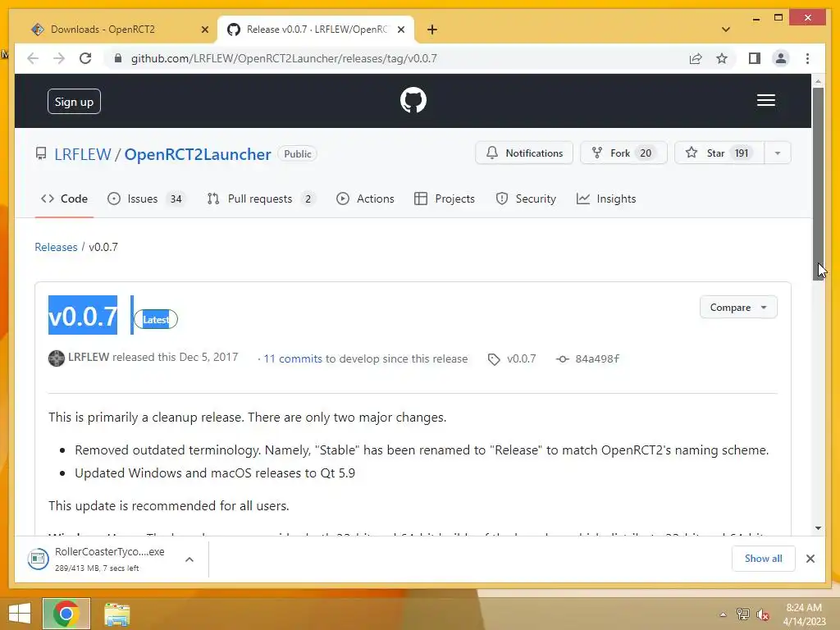Close the Release v0.0.7 tab
This screenshot has height=630, width=840.
(400, 30)
